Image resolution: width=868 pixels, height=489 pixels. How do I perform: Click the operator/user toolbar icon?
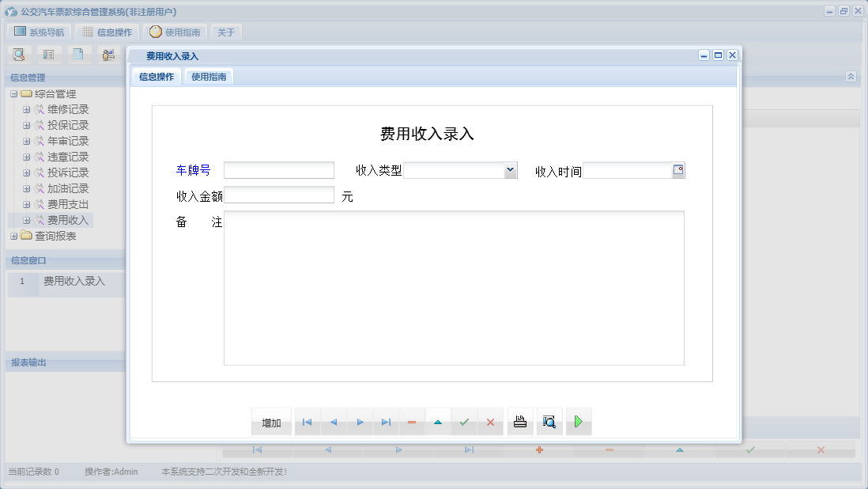(x=108, y=54)
